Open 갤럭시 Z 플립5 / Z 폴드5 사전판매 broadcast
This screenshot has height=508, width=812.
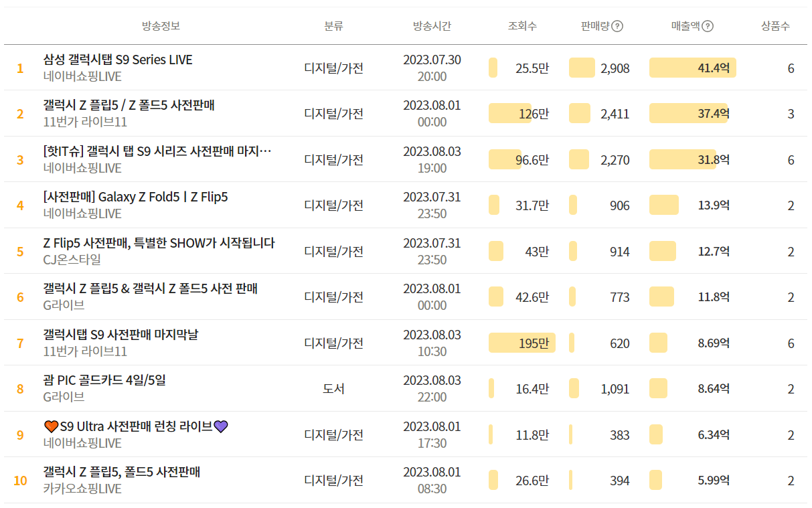tap(129, 105)
